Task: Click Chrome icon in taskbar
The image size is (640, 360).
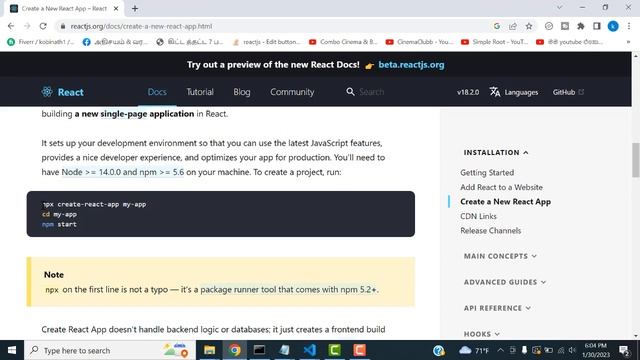Action: click(235, 350)
